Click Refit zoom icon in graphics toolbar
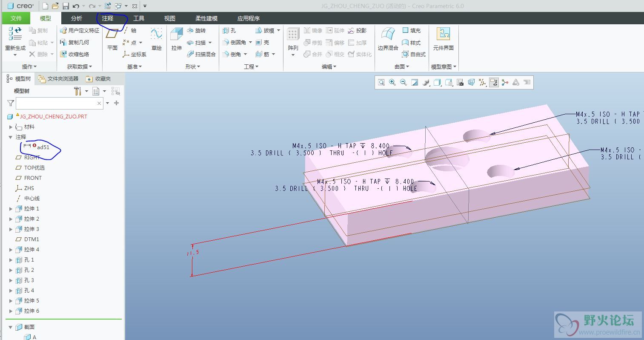 pos(381,83)
